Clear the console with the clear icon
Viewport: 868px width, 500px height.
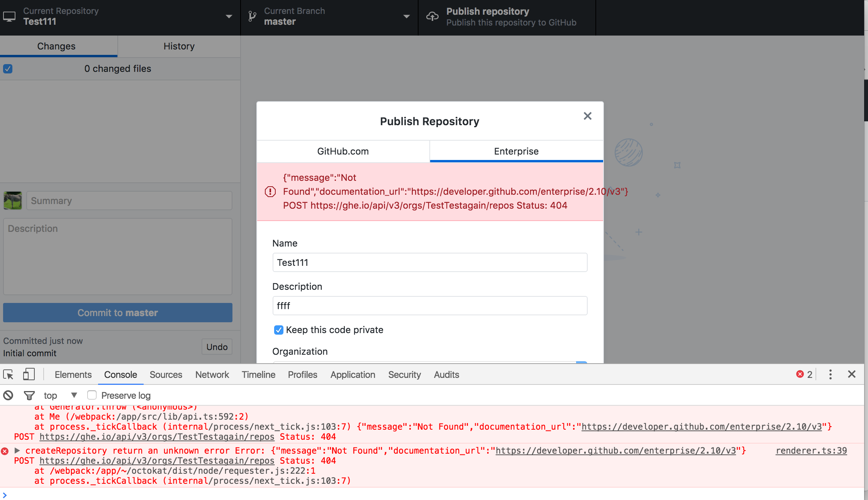tap(8, 395)
